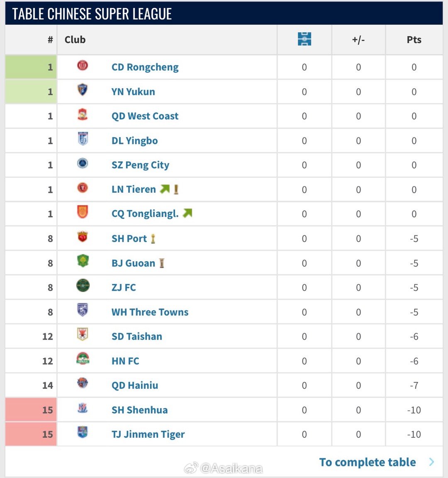The image size is (448, 478).
Task: Click the promoted arrow beside CQ Tongliangl.
Action: pyautogui.click(x=187, y=214)
